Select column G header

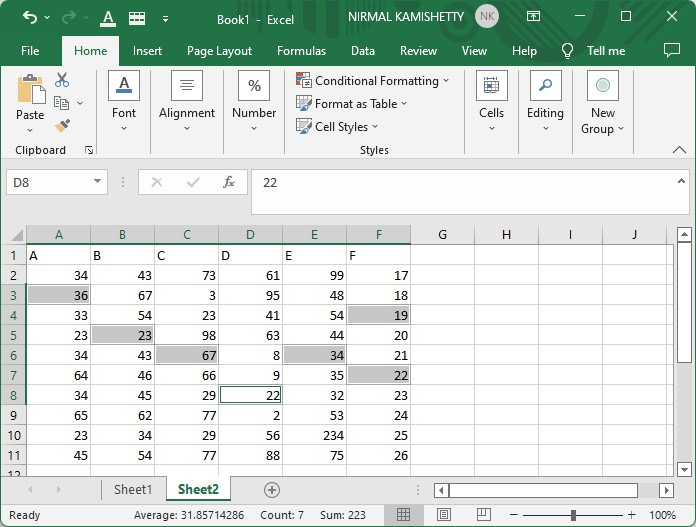pyautogui.click(x=443, y=234)
